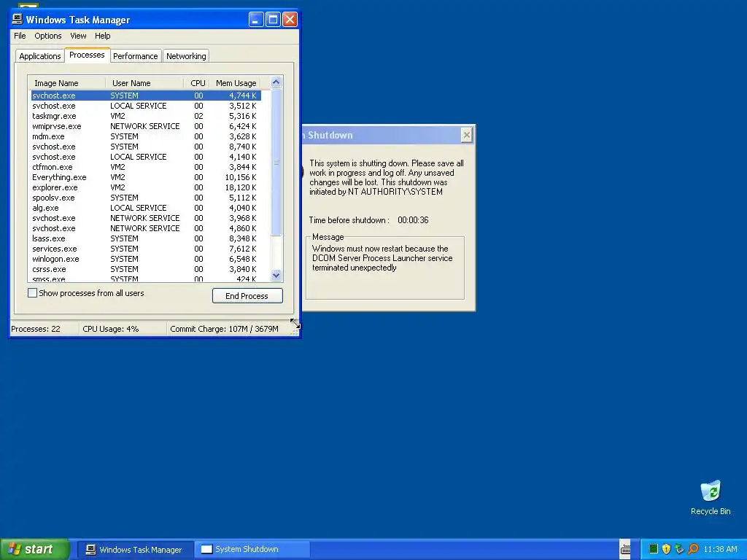Maximize the Windows Task Manager window
The image size is (747, 560).
click(273, 20)
